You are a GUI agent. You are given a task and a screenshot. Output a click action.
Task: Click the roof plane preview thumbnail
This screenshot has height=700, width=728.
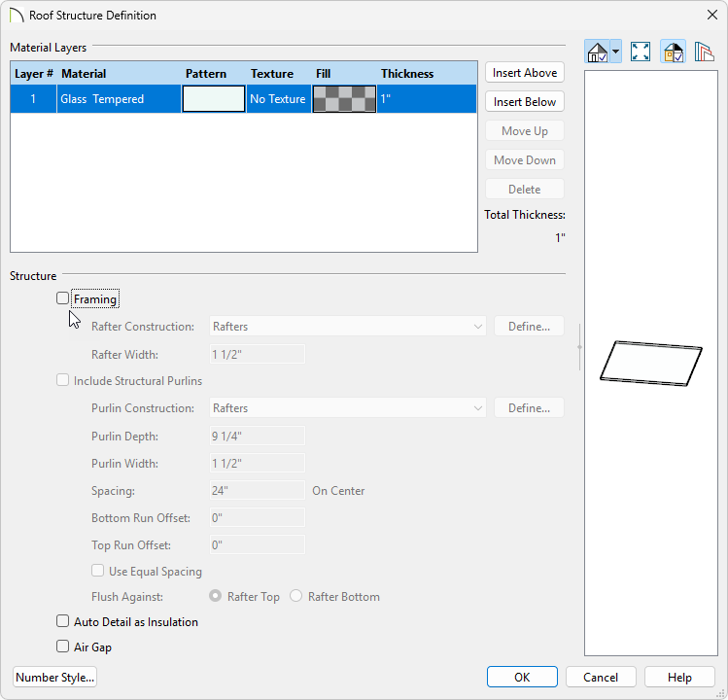coord(650,361)
